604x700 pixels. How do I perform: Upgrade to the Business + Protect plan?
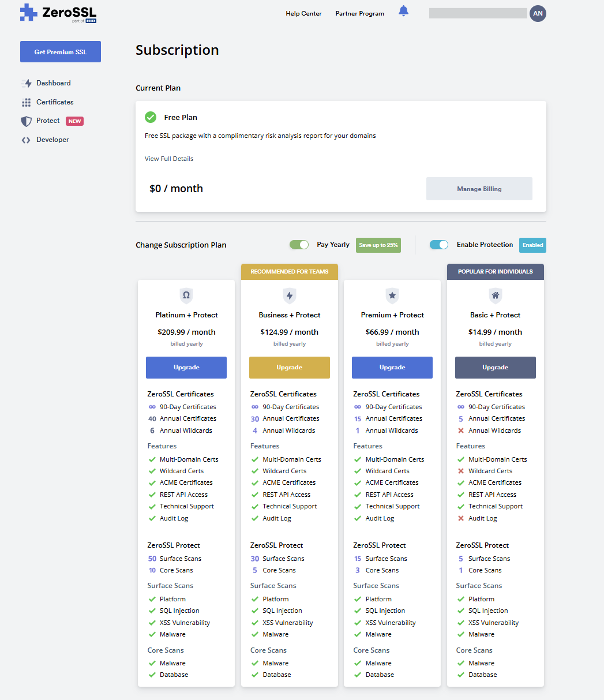[x=289, y=368]
